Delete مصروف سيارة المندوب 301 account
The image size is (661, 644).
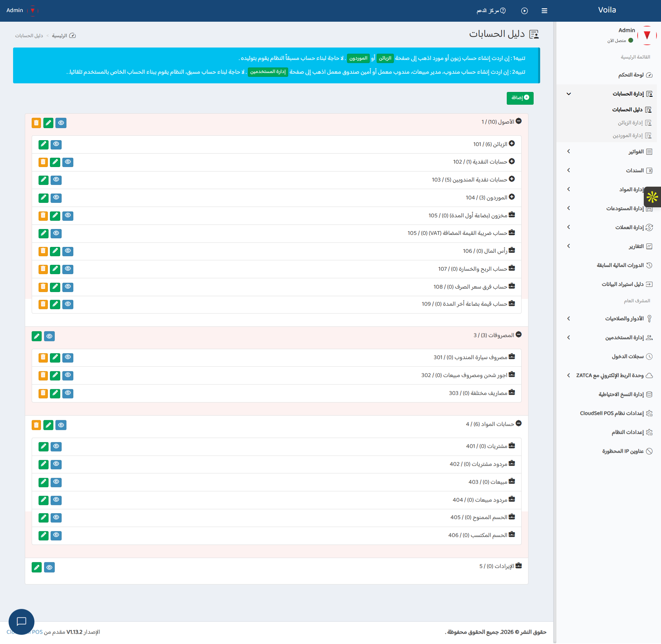[43, 357]
